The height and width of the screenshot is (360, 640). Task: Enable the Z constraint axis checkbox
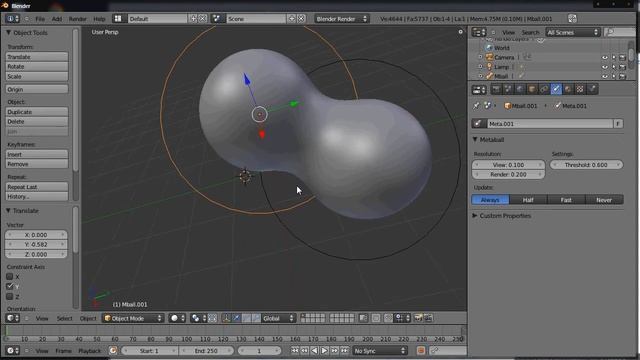[10, 296]
